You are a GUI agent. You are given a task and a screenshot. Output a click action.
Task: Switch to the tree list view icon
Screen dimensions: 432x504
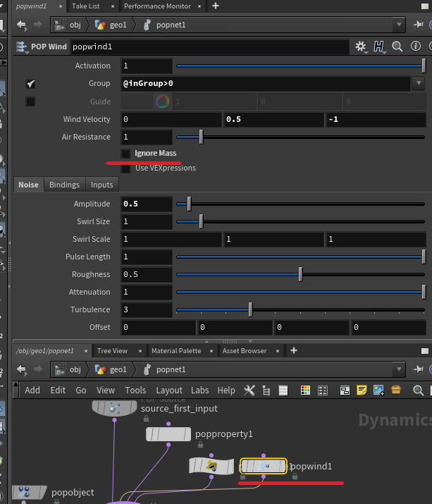tap(266, 391)
